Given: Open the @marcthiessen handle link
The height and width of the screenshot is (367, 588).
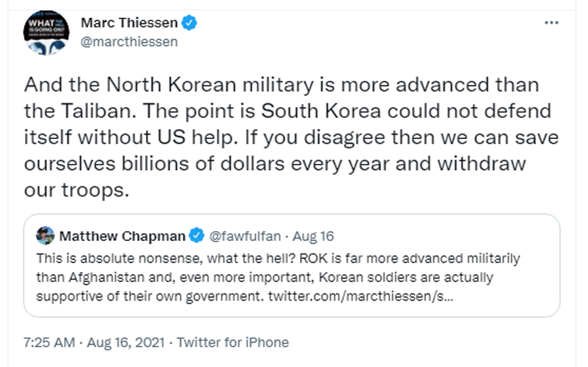Looking at the screenshot, I should click(x=129, y=42).
